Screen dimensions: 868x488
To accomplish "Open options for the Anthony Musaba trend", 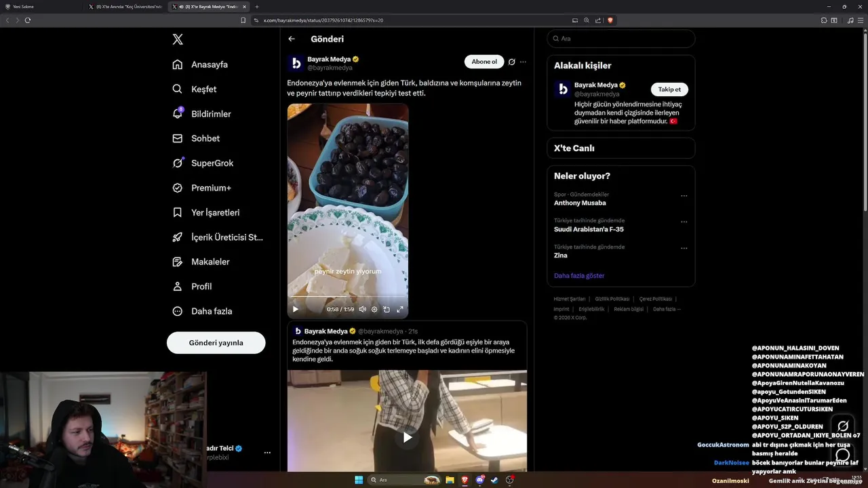I will click(x=684, y=196).
